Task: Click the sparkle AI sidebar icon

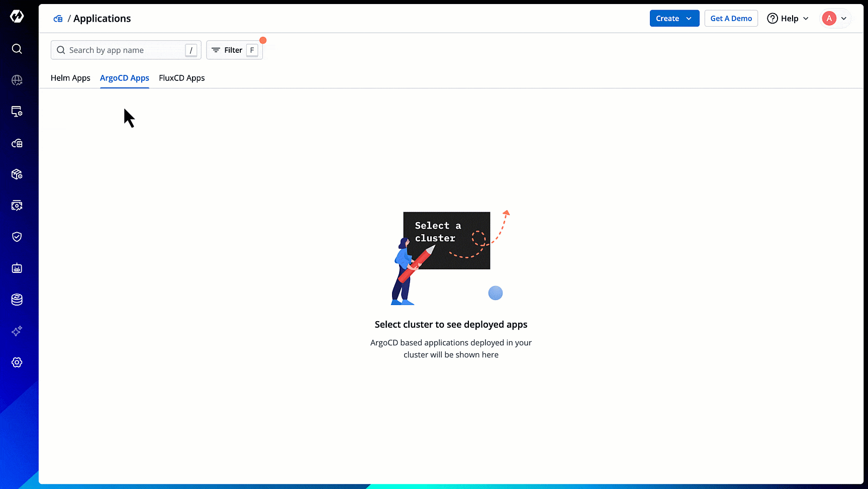Action: click(x=17, y=331)
